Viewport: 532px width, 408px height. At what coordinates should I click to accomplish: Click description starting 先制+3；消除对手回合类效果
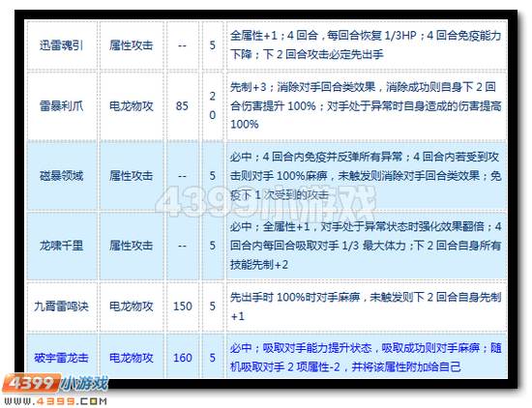tap(366, 105)
